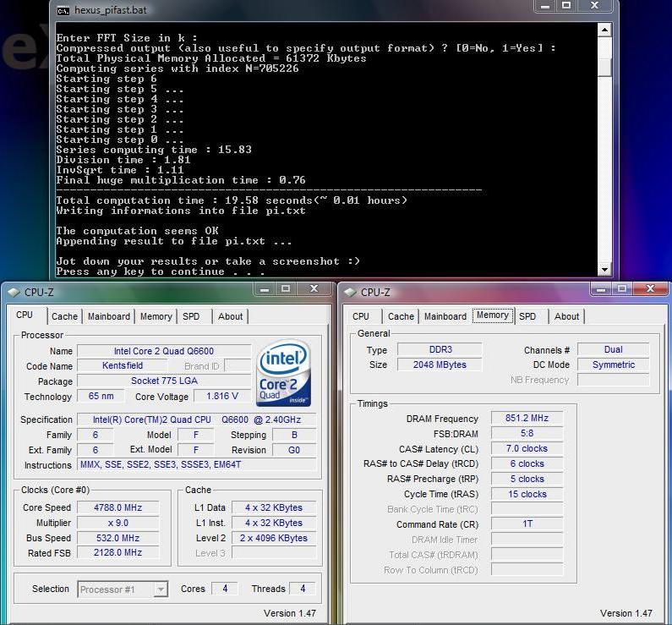Switch to Memory tab in left CPU-Z window
This screenshot has width=672, height=625.
pos(156,316)
